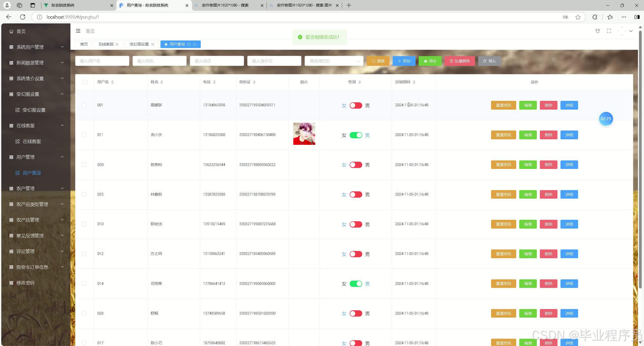This screenshot has width=644, height=346.
Task: Switch to the 首页 page tab
Action: [x=84, y=44]
